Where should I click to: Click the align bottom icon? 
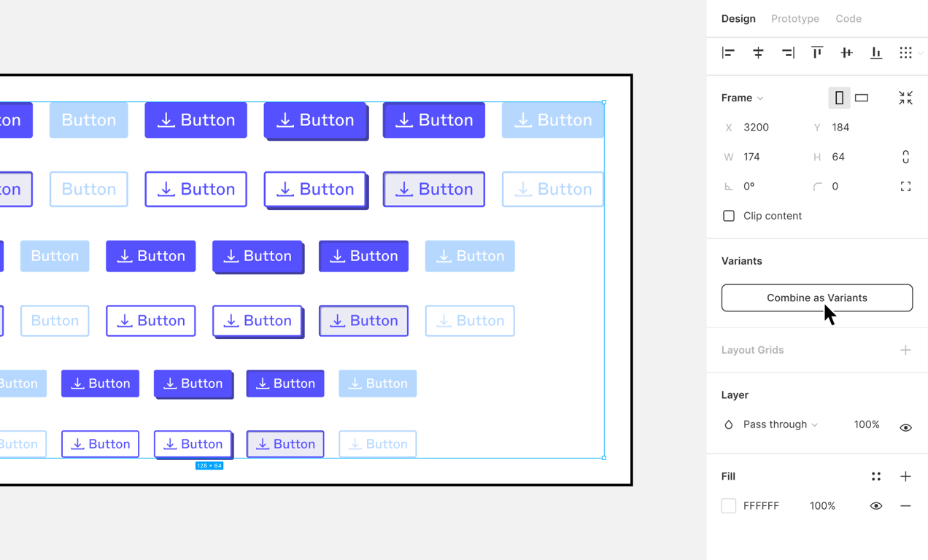pos(876,52)
